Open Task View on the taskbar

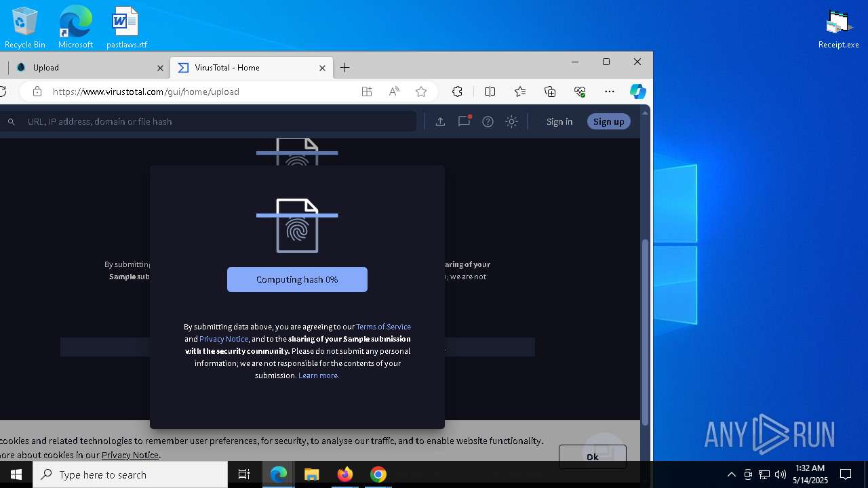(244, 474)
